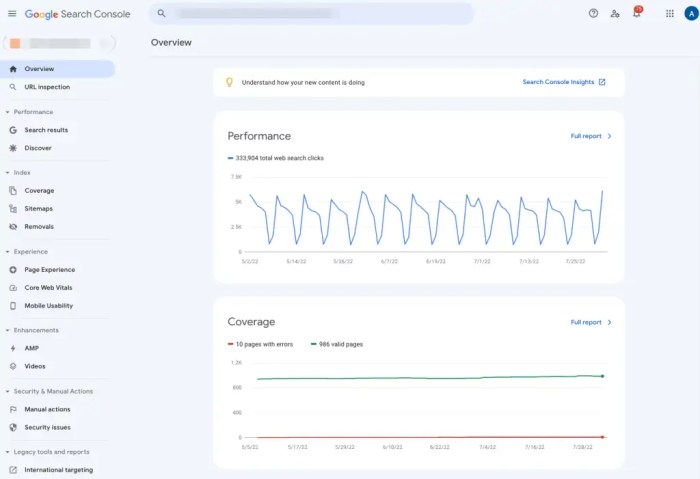Click the Coverage Full report chevron

(609, 322)
